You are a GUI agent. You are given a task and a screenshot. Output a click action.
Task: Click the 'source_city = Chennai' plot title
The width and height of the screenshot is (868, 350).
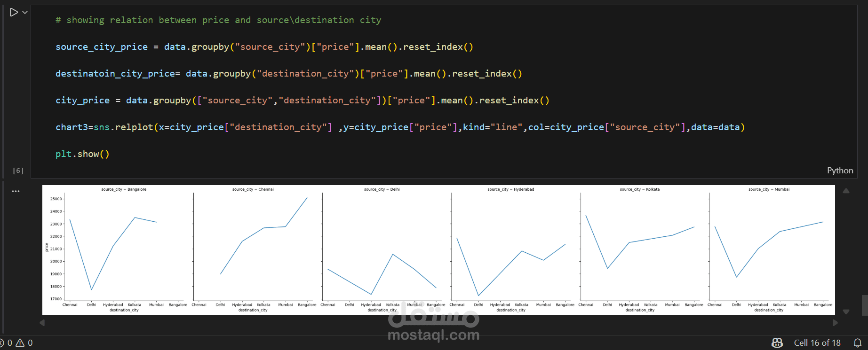(253, 189)
